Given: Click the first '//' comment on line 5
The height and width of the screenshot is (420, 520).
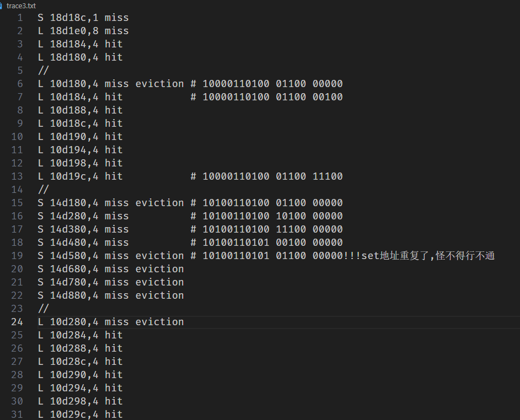Looking at the screenshot, I should [44, 71].
